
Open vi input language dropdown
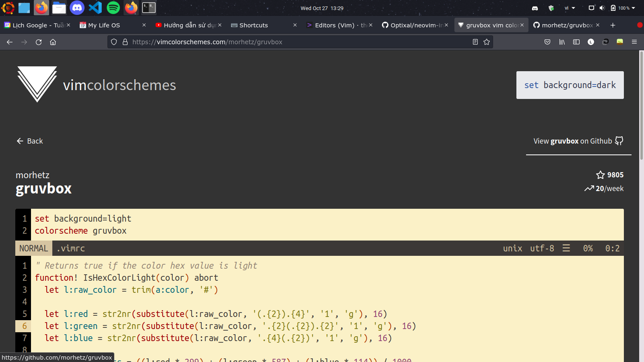[570, 8]
